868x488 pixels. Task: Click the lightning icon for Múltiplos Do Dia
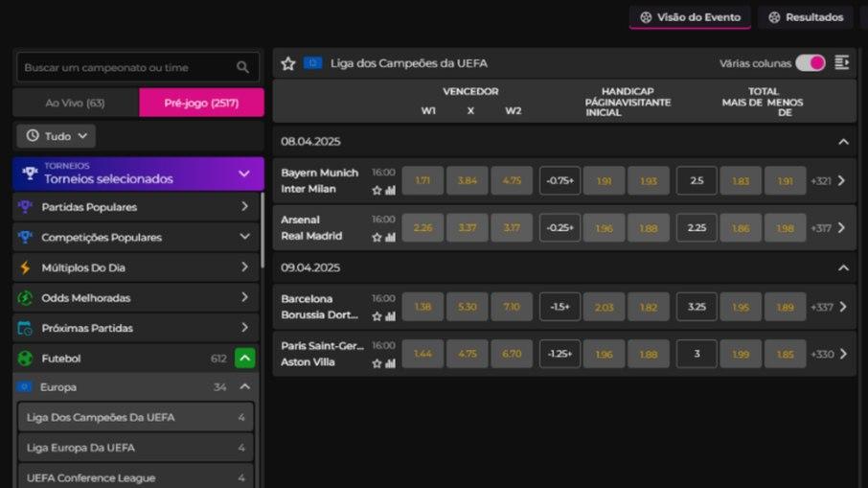coord(25,267)
